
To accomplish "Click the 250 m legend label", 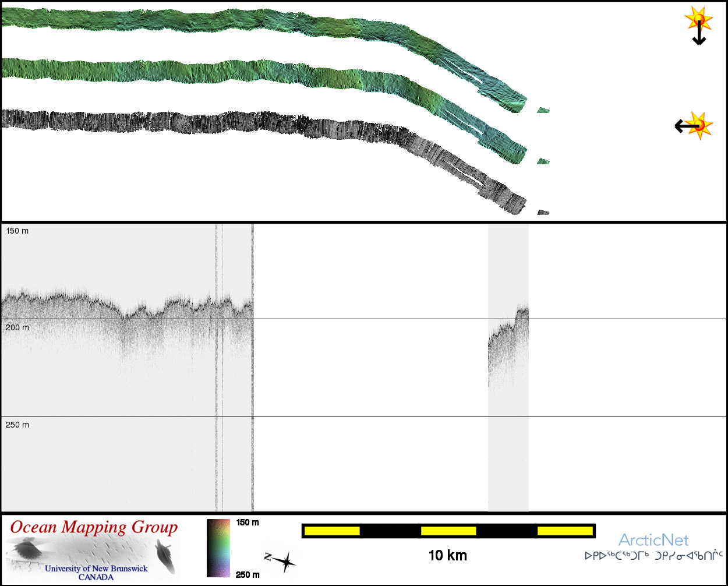I will click(x=248, y=575).
